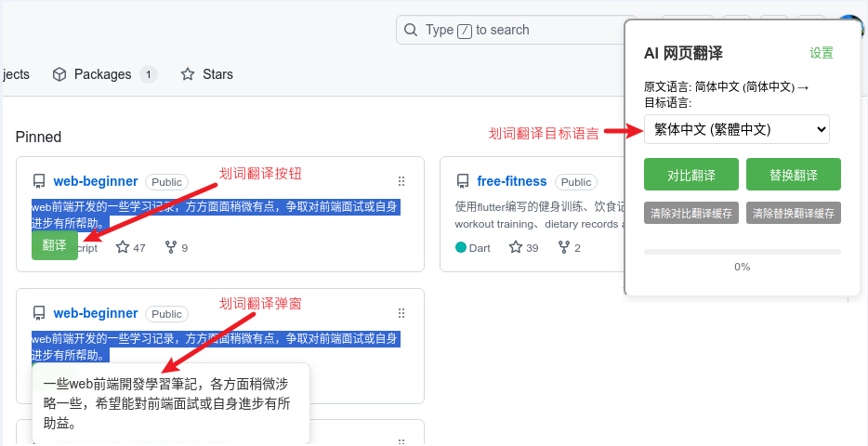Click the traditional Chinese translation popup text

point(166,404)
